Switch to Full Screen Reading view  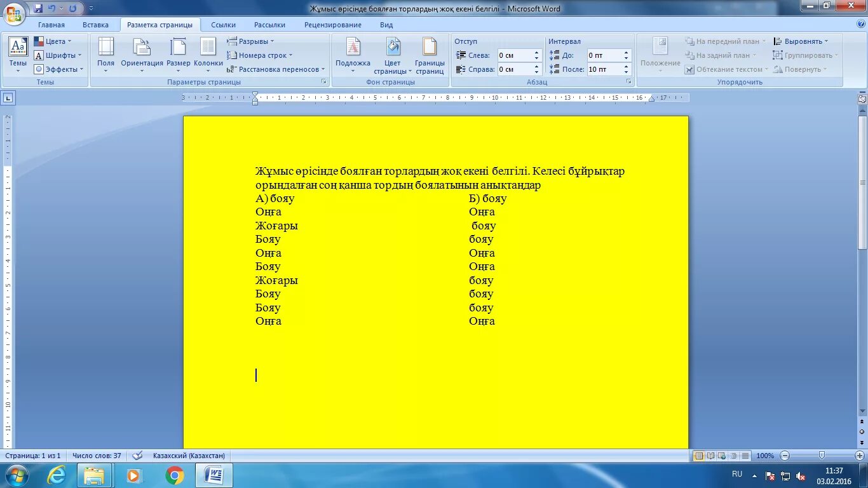tap(711, 456)
